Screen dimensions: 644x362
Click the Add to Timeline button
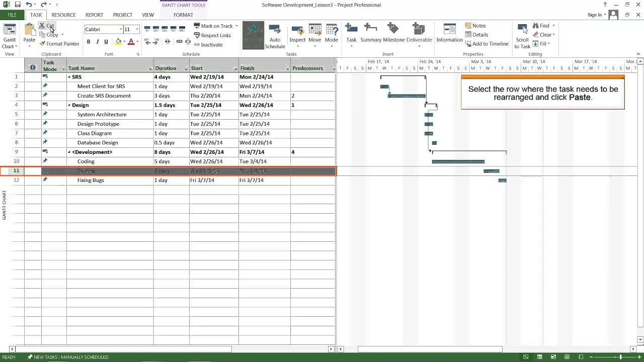(x=487, y=44)
